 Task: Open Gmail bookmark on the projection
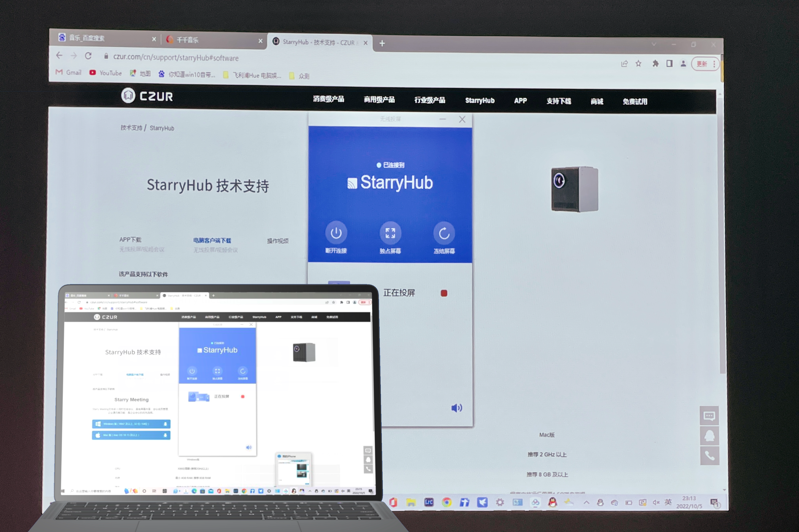click(68, 72)
